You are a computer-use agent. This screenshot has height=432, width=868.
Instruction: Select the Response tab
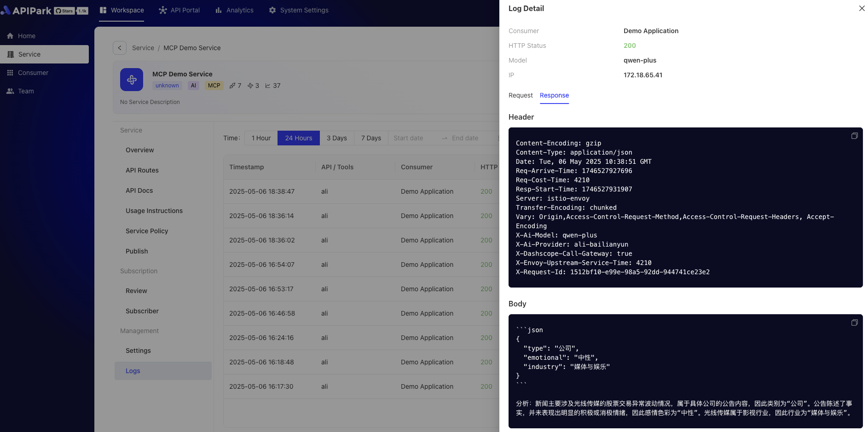click(554, 95)
